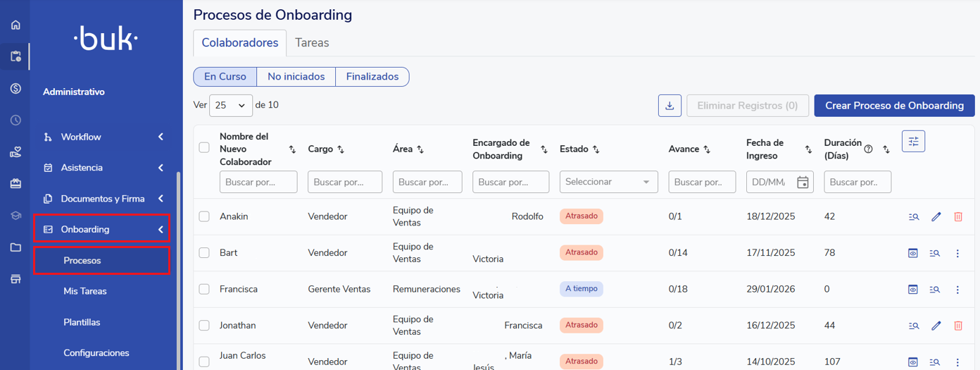The height and width of the screenshot is (370, 980).
Task: Open the three-dot menu for Francisca's row
Action: [957, 290]
